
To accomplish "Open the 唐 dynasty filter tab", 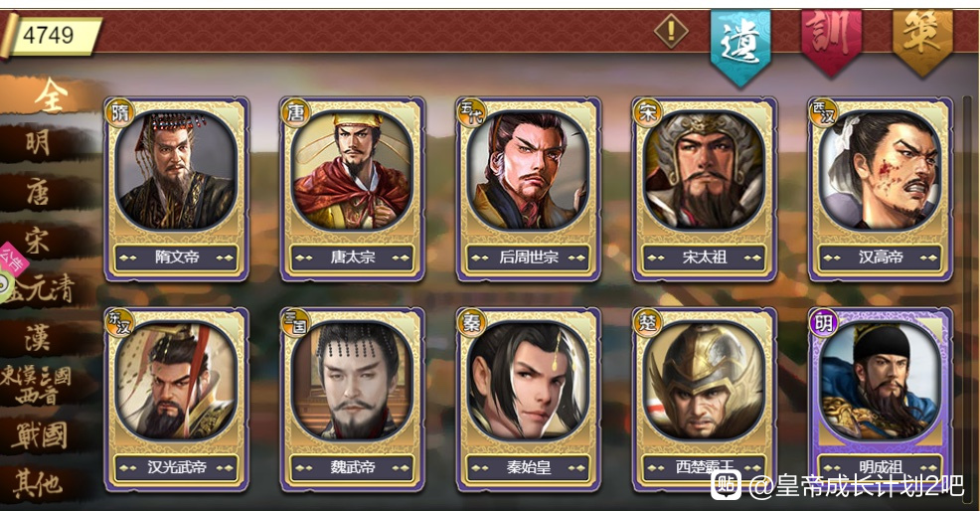I will coord(39,191).
